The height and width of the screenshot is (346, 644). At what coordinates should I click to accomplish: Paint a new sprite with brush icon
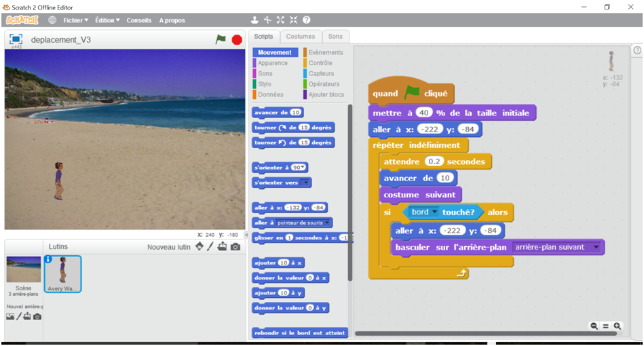click(210, 246)
